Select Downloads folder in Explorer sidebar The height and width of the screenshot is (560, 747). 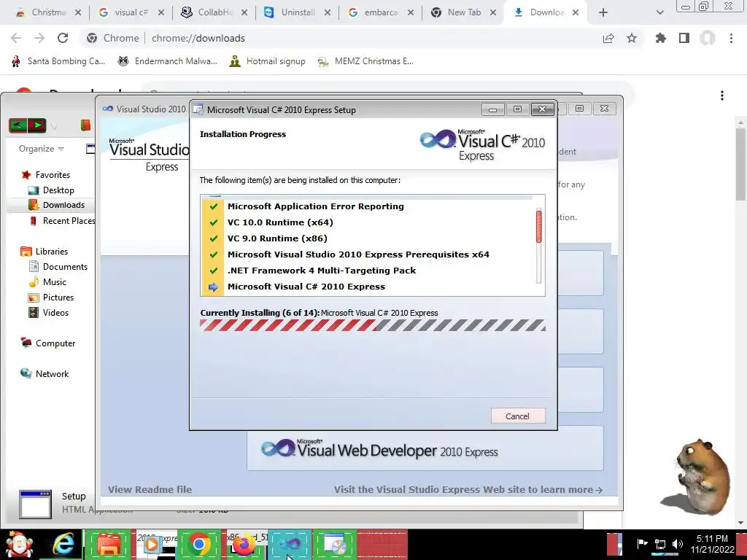pyautogui.click(x=63, y=205)
